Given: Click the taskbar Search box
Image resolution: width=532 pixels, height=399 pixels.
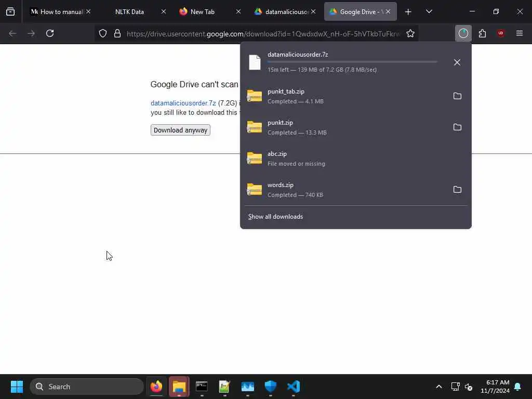Looking at the screenshot, I should pos(87,387).
